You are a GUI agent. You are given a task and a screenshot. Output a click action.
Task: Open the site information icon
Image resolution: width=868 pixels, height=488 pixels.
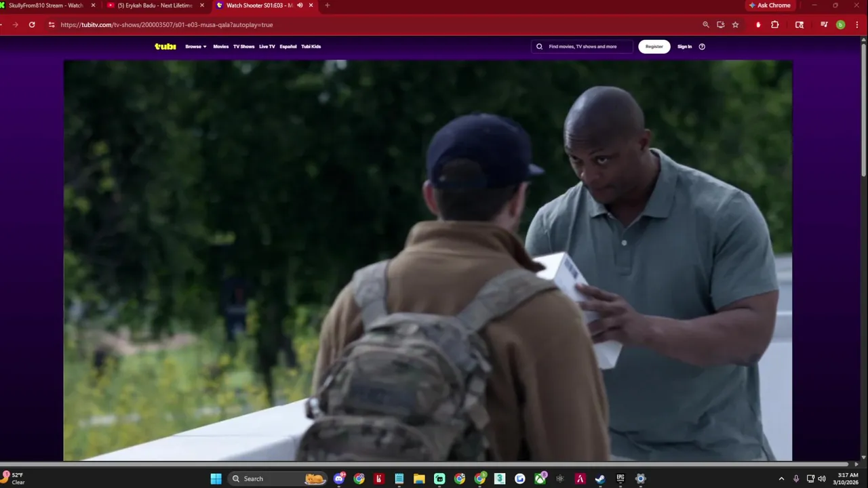51,24
